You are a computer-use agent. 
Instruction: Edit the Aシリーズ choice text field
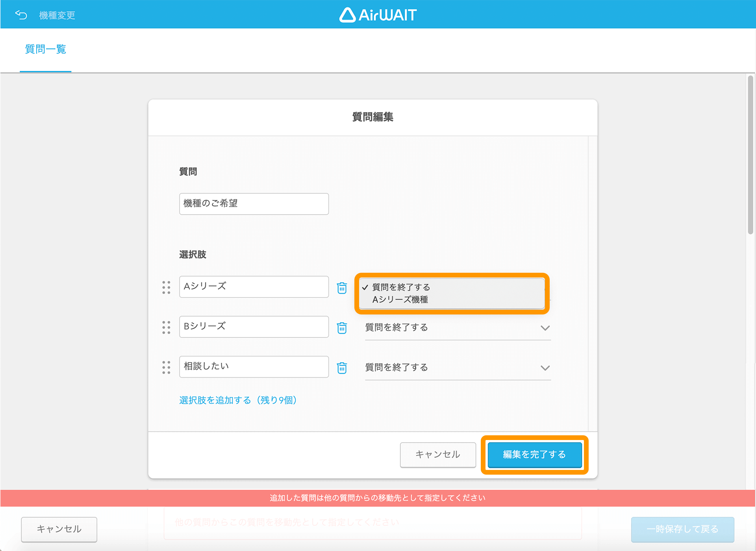254,287
